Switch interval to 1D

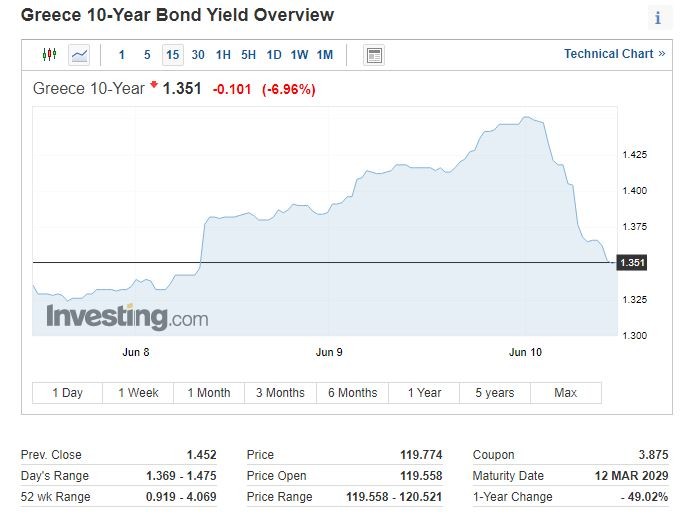coord(273,55)
